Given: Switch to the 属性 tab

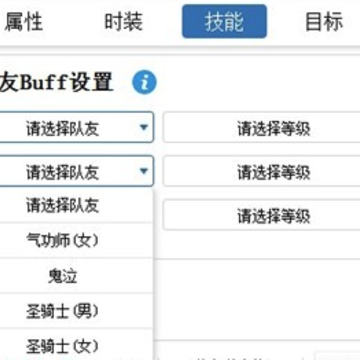Looking at the screenshot, I should [x=23, y=22].
